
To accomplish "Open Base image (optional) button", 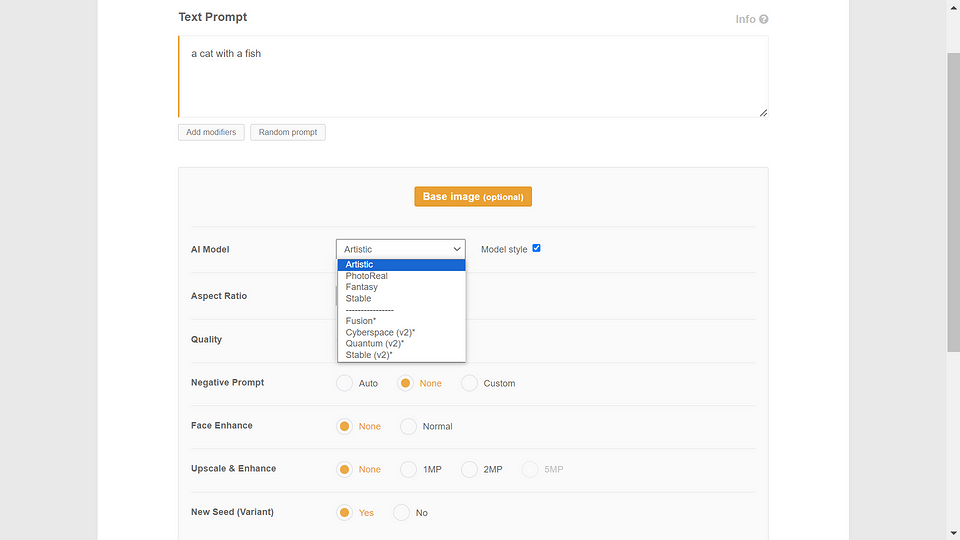I will click(473, 197).
